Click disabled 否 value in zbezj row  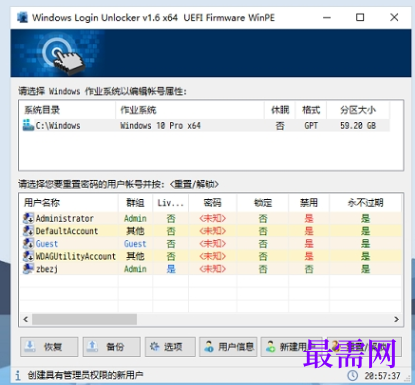[309, 269]
